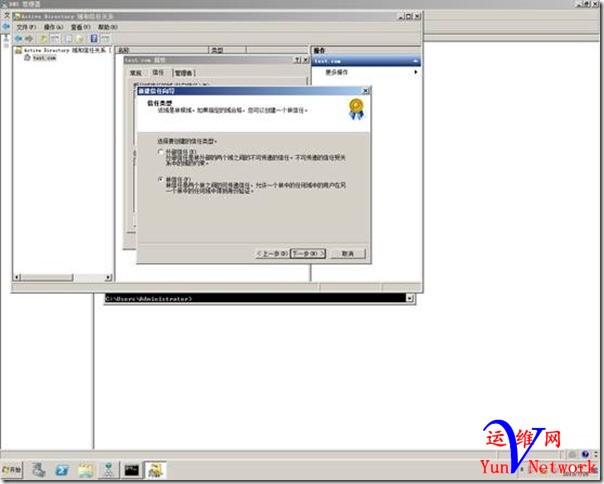604x484 pixels.
Task: Select the 林信任 (Forest trust) radio button
Action: click(x=161, y=179)
